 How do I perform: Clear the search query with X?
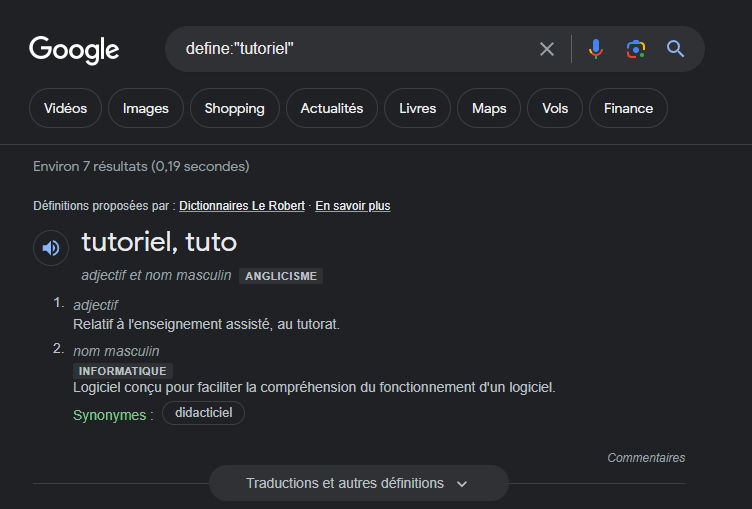[x=547, y=49]
